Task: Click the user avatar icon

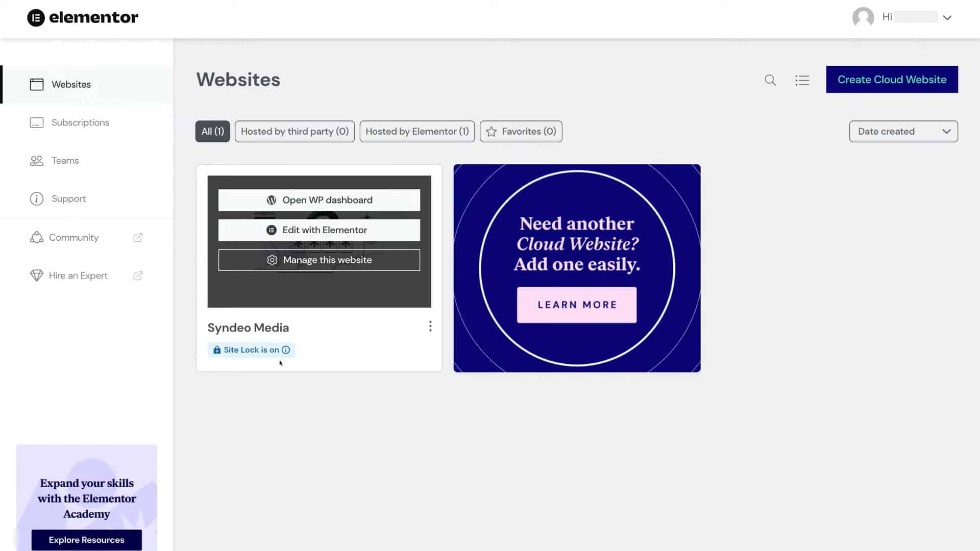Action: click(863, 17)
